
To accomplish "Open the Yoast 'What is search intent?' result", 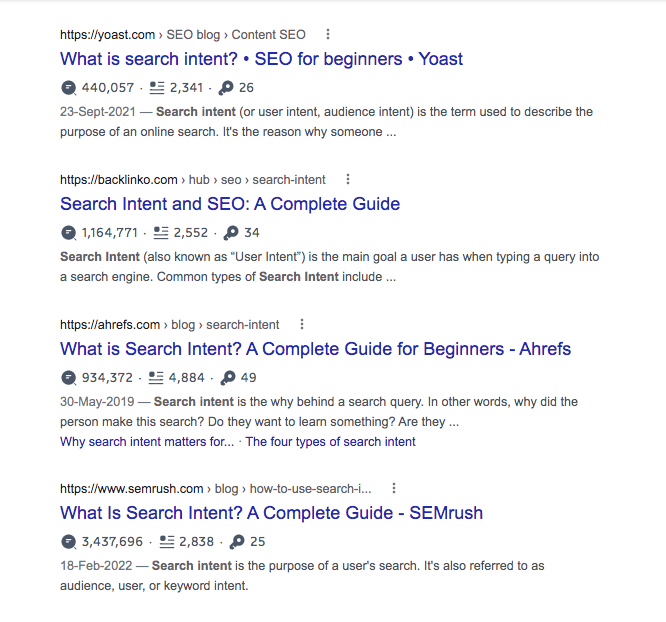I will pos(261,59).
